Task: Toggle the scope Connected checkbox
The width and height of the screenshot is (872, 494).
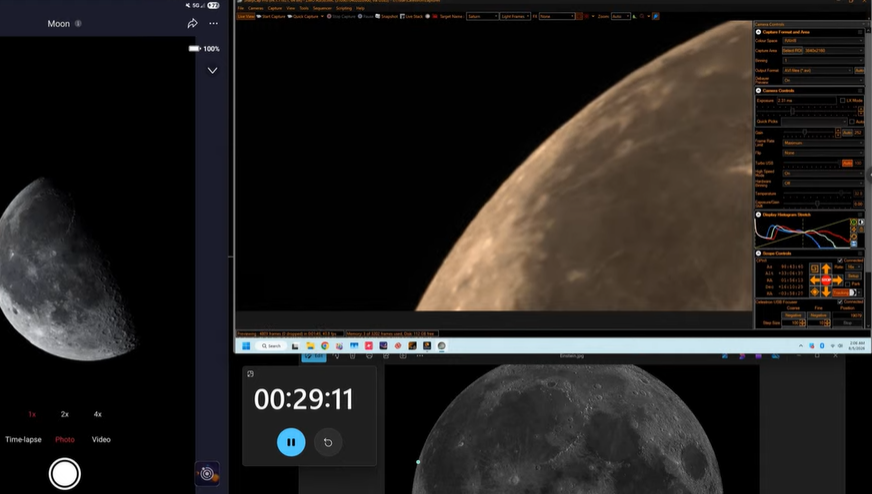Action: [840, 260]
